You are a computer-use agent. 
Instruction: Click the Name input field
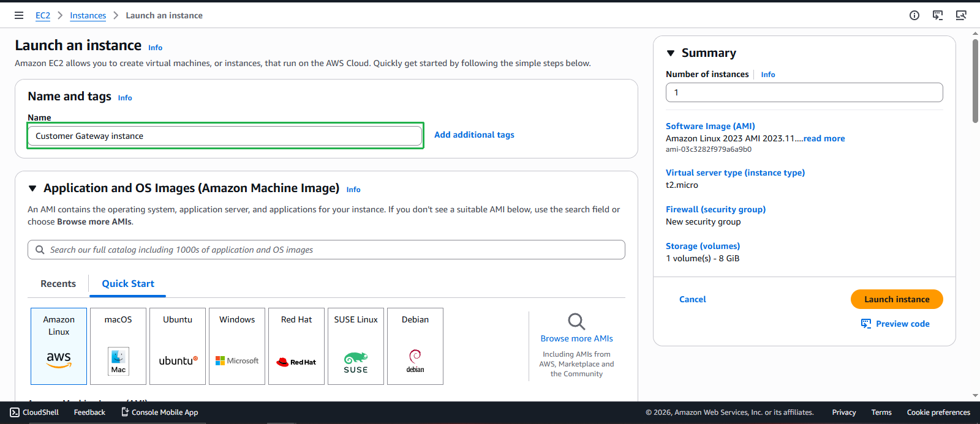point(225,136)
